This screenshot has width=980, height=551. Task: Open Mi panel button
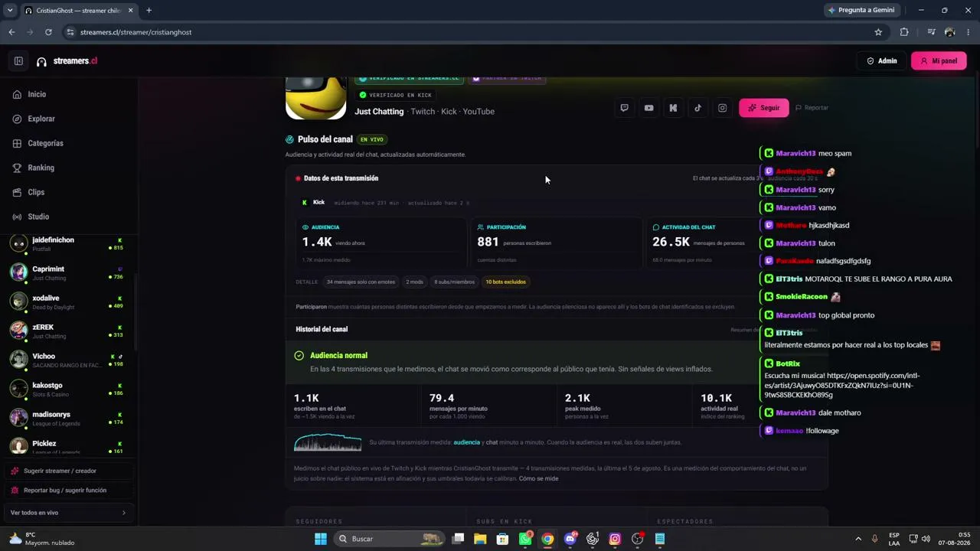[939, 61]
